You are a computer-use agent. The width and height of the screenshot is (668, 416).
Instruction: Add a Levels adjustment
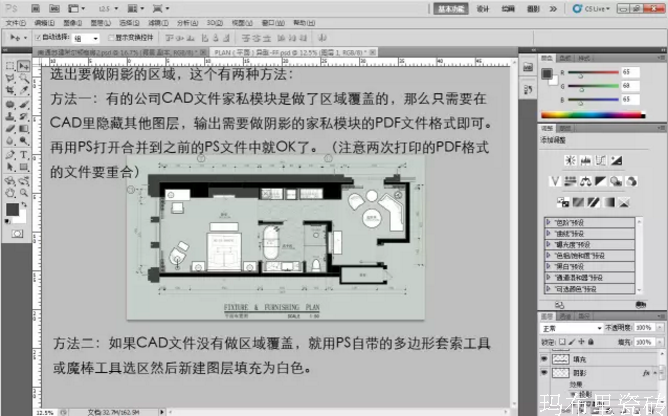pos(585,160)
